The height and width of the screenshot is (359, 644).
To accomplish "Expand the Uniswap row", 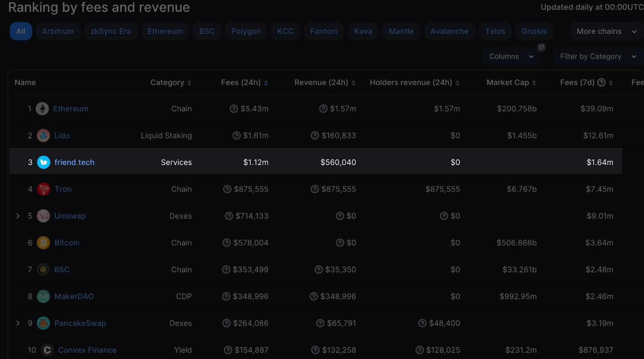I will tap(18, 216).
